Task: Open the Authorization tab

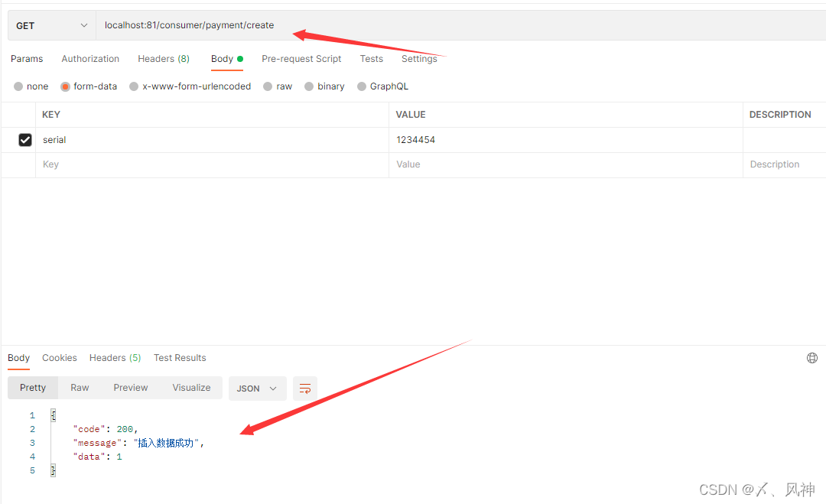Action: 90,58
